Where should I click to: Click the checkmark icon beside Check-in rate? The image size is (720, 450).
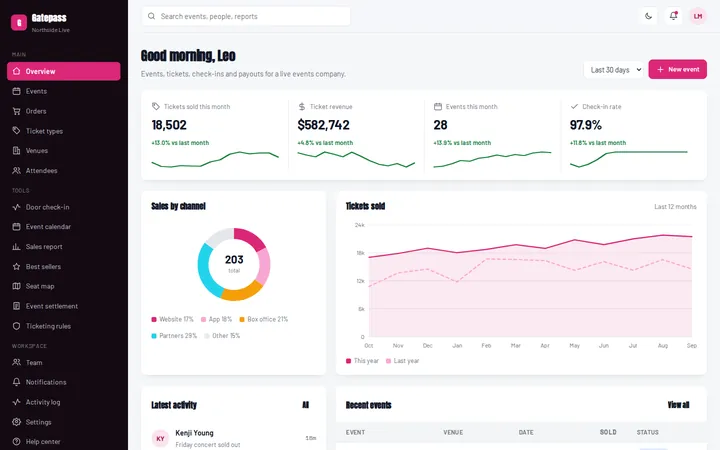[x=574, y=107]
